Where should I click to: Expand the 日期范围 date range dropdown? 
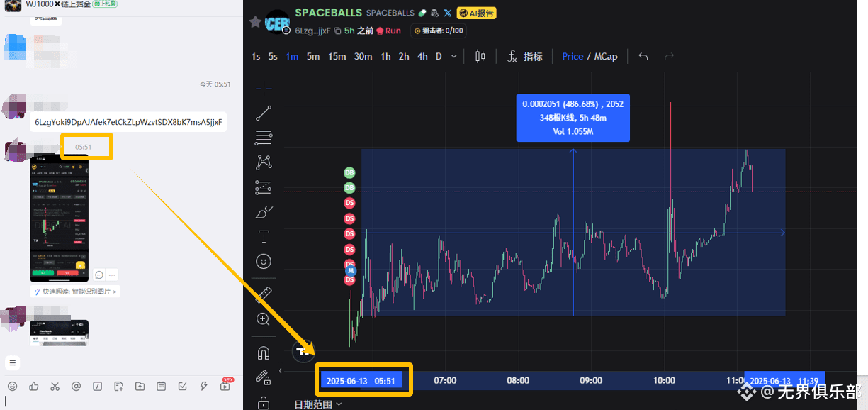coord(318,404)
